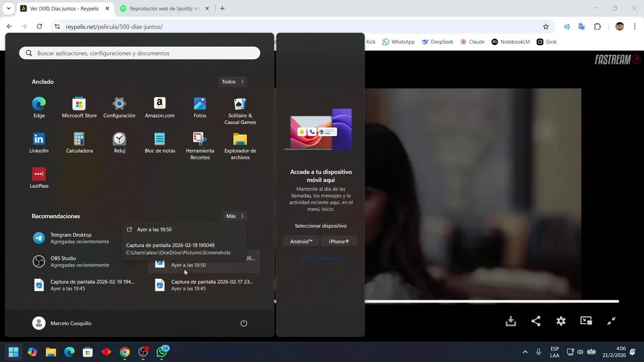Open Captura de pantalla 2026-02-17 23 file
Viewport: 644px width, 362px height.
204,285
